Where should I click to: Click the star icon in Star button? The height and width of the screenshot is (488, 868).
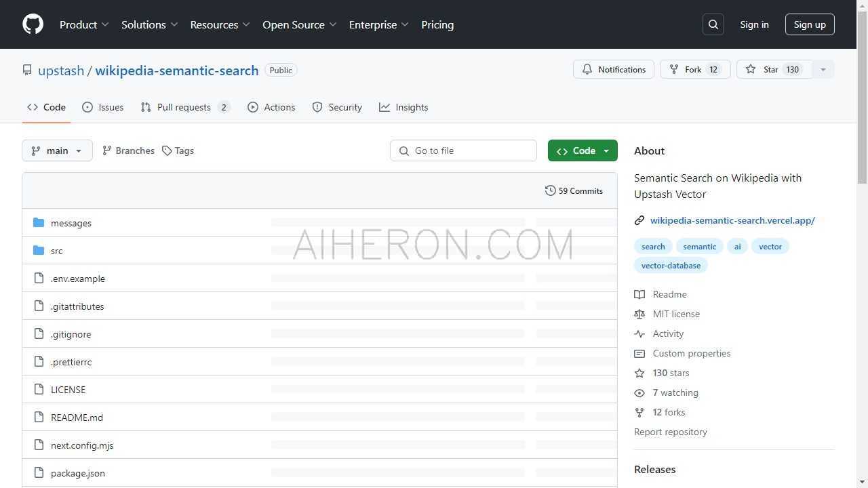(x=751, y=69)
